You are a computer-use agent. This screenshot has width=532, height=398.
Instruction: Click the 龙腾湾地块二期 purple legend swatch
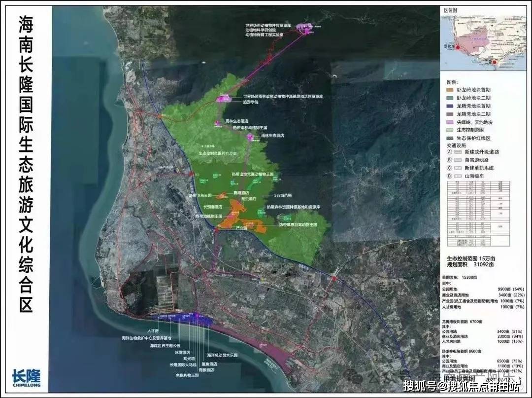pos(450,114)
